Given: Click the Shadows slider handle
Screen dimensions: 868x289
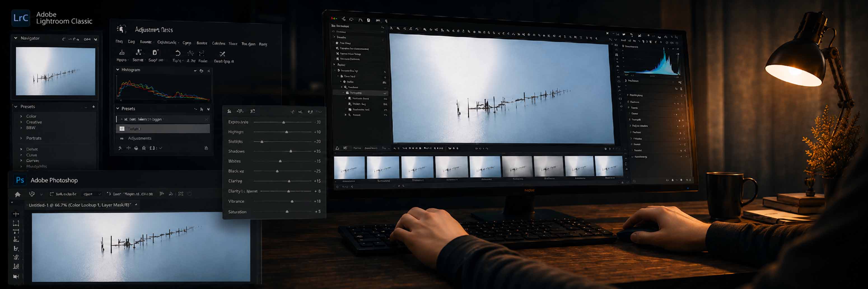Looking at the screenshot, I should 291,151.
